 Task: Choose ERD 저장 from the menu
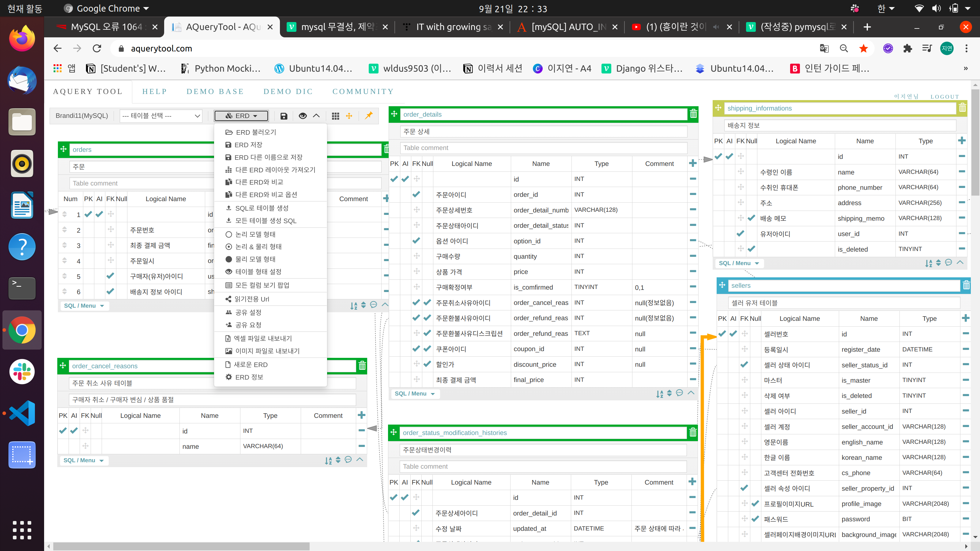pos(248,145)
